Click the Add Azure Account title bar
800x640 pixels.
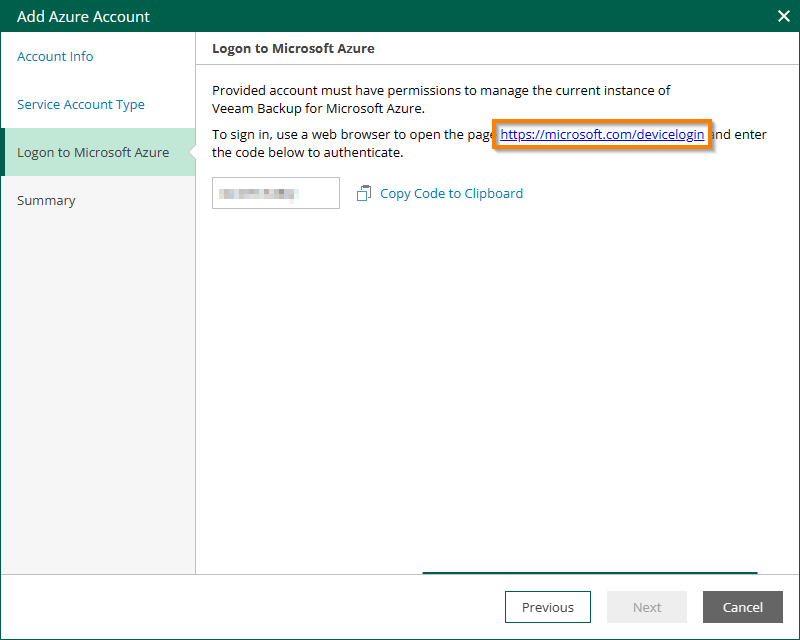300,16
